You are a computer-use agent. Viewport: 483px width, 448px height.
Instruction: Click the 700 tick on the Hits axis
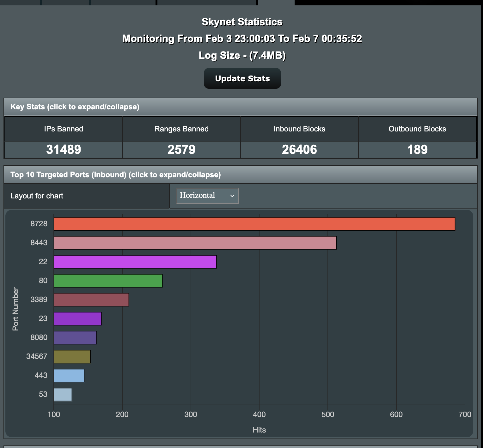[465, 415]
